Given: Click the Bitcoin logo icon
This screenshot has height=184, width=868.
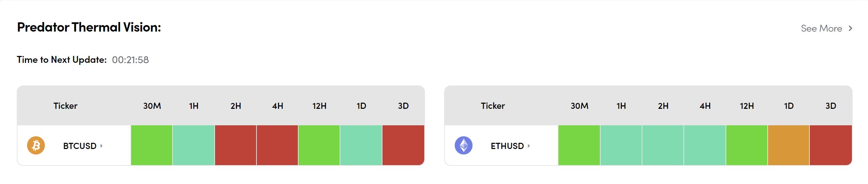Looking at the screenshot, I should [36, 146].
